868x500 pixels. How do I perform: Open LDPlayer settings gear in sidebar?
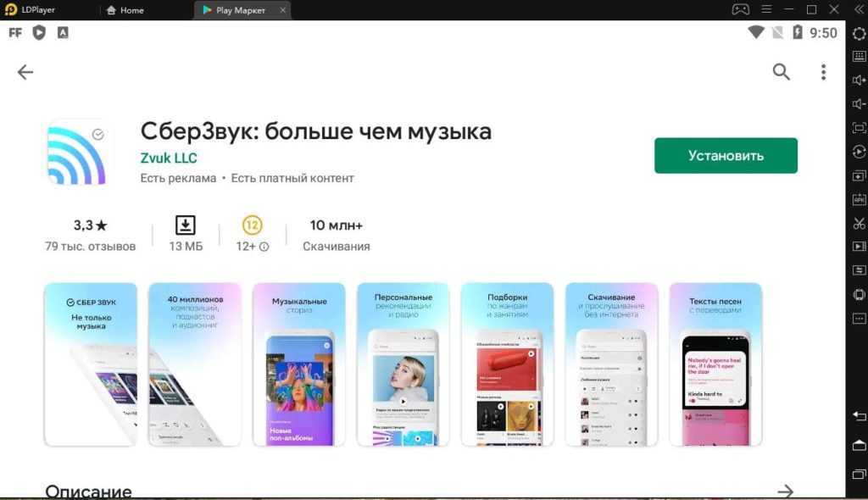pyautogui.click(x=859, y=33)
